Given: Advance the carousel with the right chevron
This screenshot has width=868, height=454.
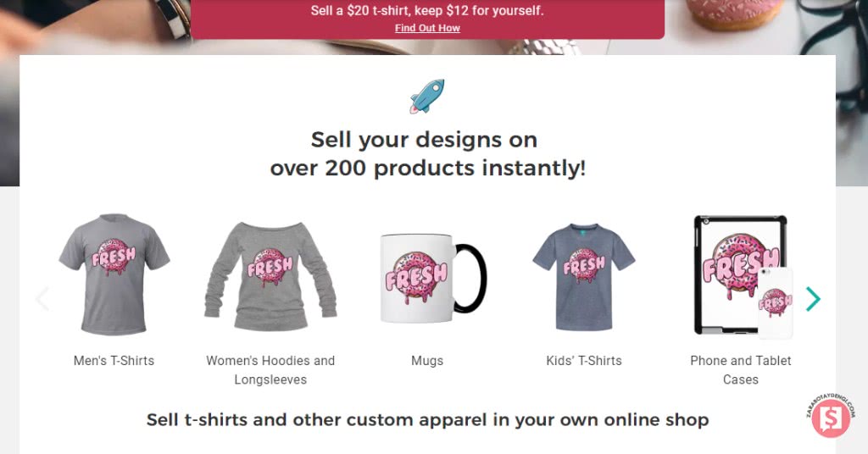Looking at the screenshot, I should pyautogui.click(x=813, y=299).
